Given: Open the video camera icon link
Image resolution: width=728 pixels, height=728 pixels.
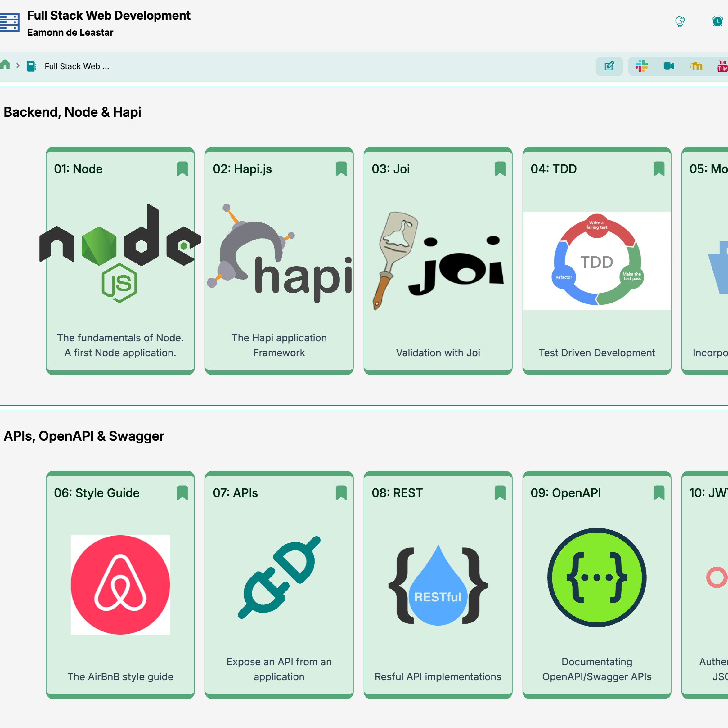Looking at the screenshot, I should tap(669, 66).
